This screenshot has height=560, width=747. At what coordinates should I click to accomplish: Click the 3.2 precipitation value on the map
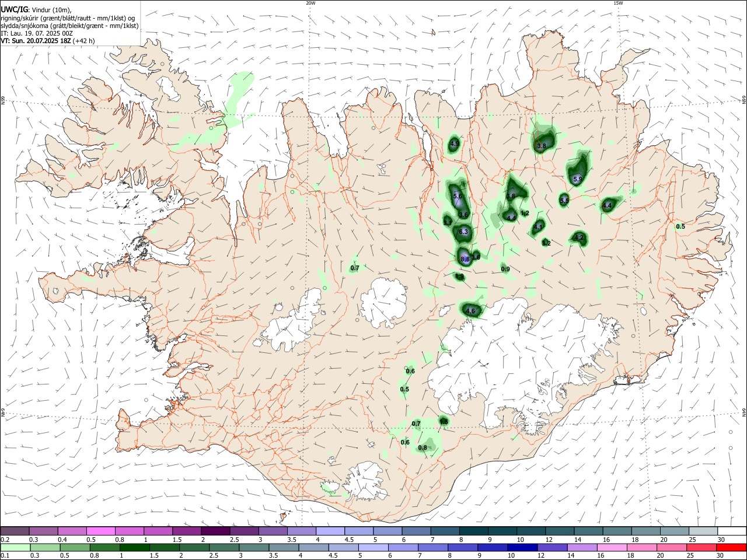point(546,243)
